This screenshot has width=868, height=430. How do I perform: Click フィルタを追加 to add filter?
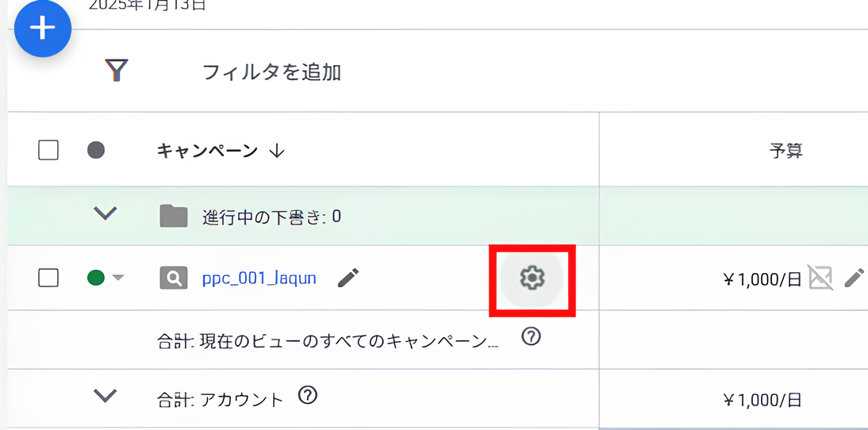point(271,72)
